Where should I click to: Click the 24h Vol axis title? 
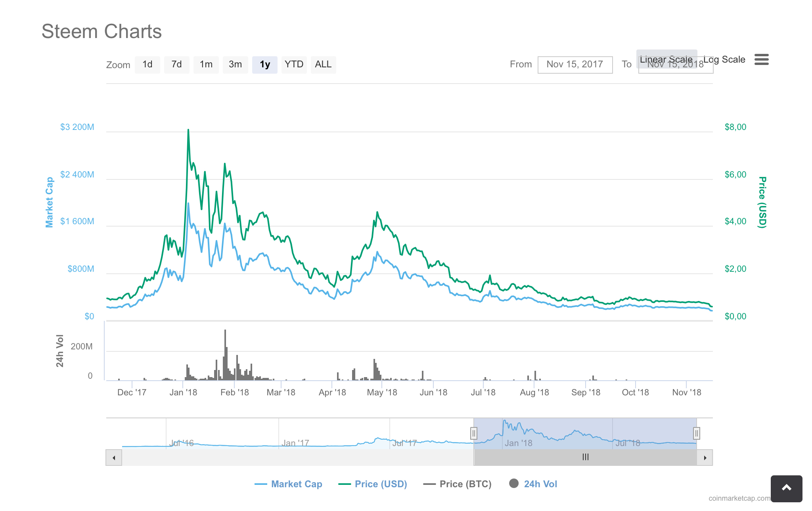click(x=60, y=351)
